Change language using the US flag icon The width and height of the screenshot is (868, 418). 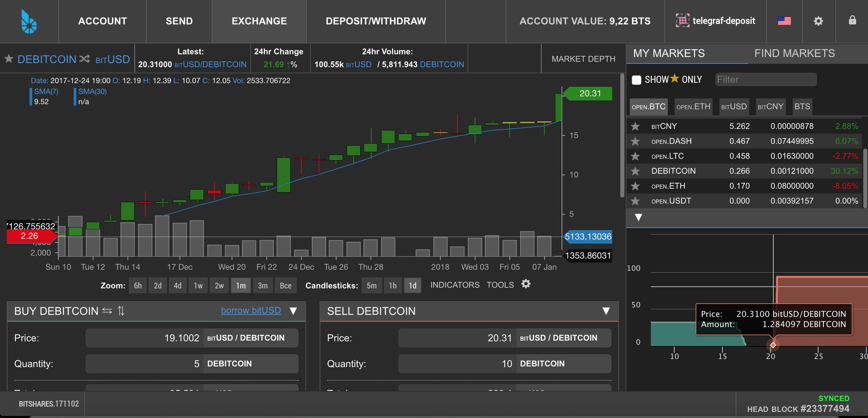click(x=785, y=21)
